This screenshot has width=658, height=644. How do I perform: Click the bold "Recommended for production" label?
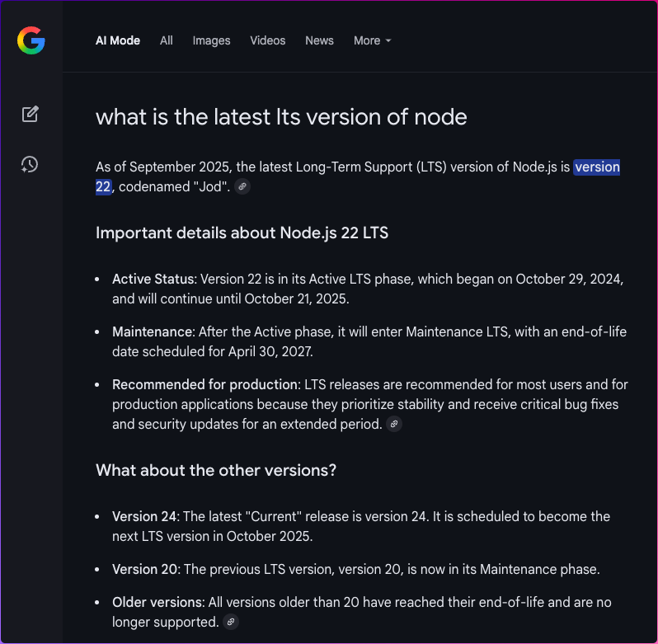[x=205, y=384]
